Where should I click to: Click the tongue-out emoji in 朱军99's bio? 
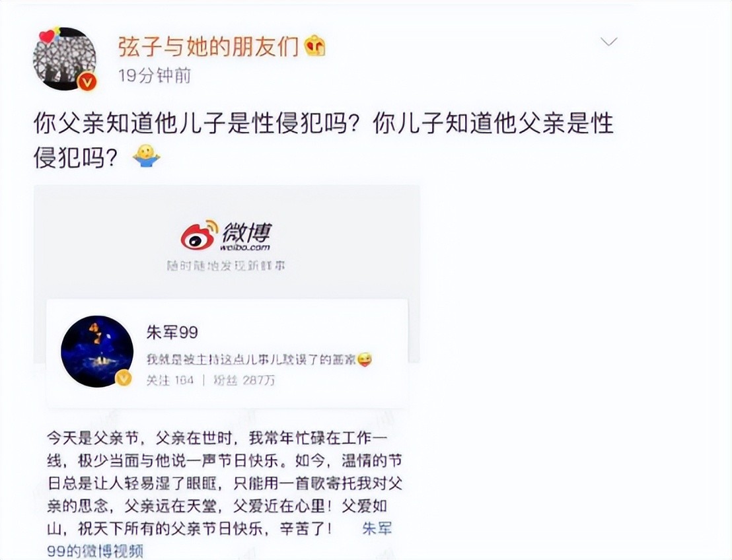[x=365, y=359]
